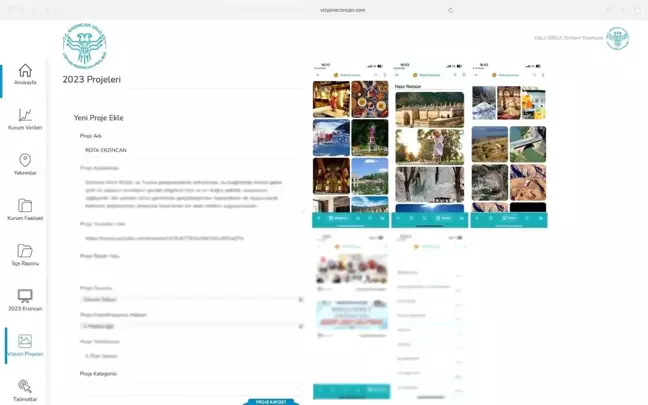
Task: Click the clock tower photo thumbnail
Action: click(x=370, y=138)
